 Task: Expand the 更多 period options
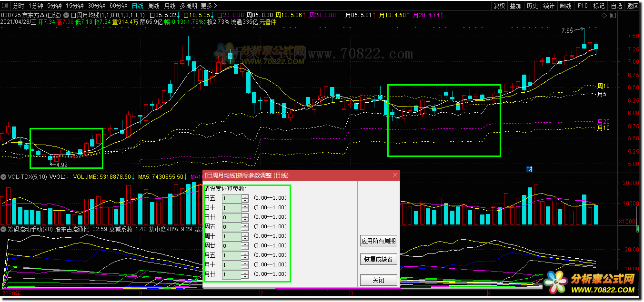tap(209, 6)
